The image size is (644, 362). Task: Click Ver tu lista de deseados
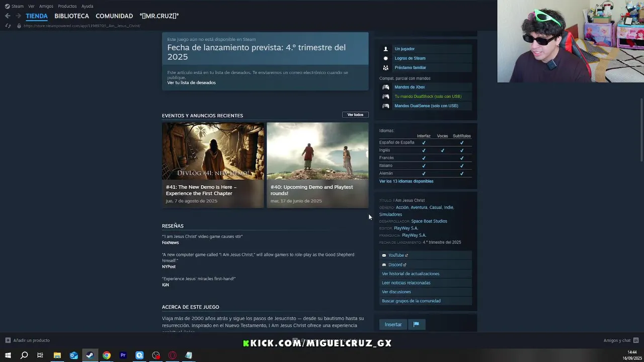[191, 82]
